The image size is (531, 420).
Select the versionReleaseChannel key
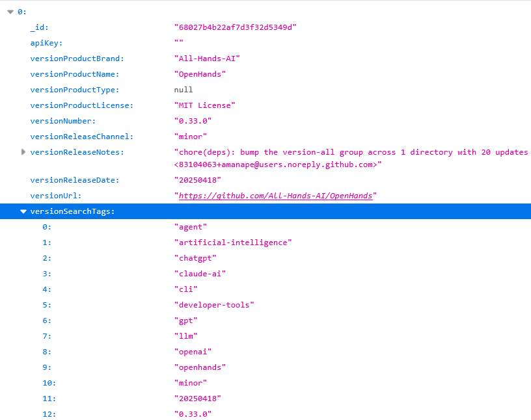[x=82, y=137]
